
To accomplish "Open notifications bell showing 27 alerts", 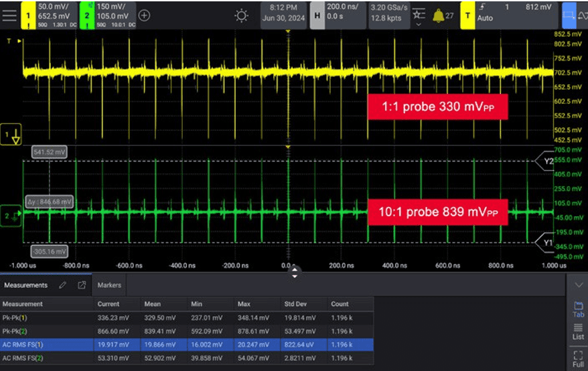I will 439,15.
